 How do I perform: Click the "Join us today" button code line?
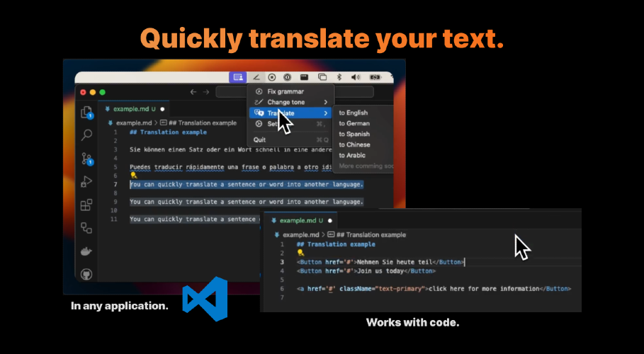pyautogui.click(x=366, y=271)
